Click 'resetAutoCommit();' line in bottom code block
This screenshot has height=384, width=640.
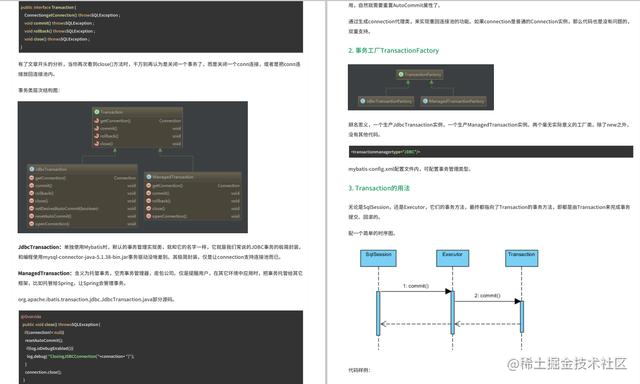point(44,341)
